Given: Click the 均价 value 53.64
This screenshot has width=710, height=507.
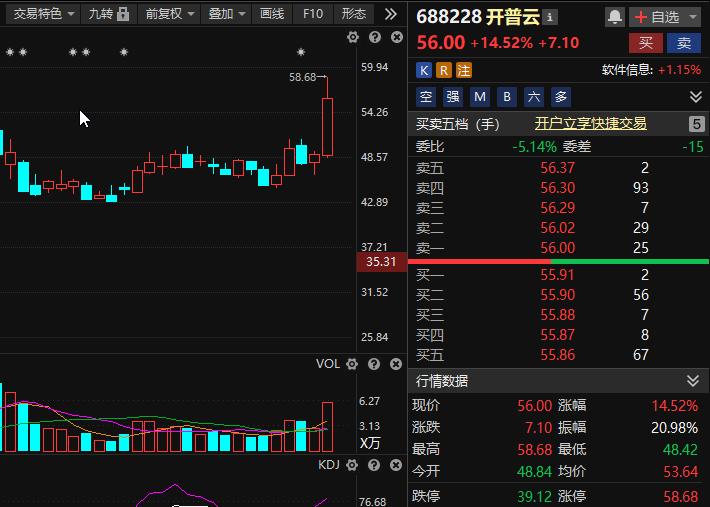Looking at the screenshot, I should pos(681,472).
